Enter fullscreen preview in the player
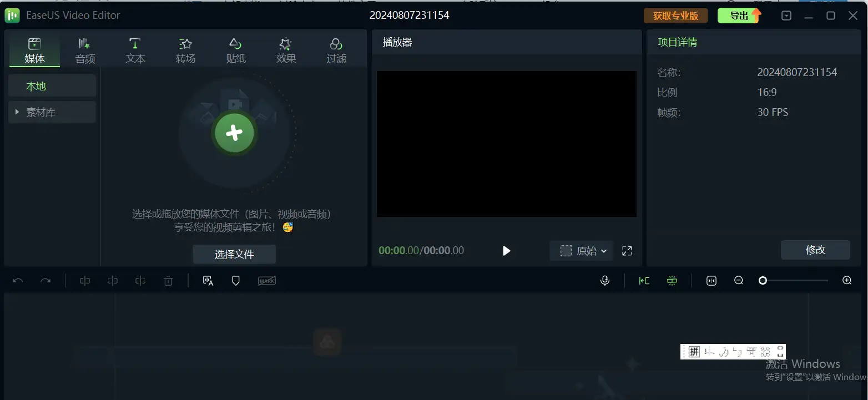This screenshot has width=868, height=400. pyautogui.click(x=627, y=251)
